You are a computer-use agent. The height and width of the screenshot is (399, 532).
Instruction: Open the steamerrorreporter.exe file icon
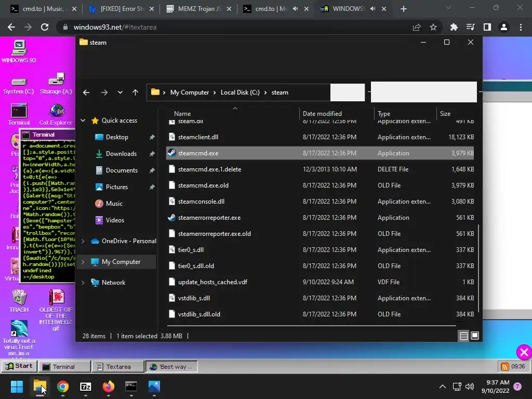tap(171, 218)
